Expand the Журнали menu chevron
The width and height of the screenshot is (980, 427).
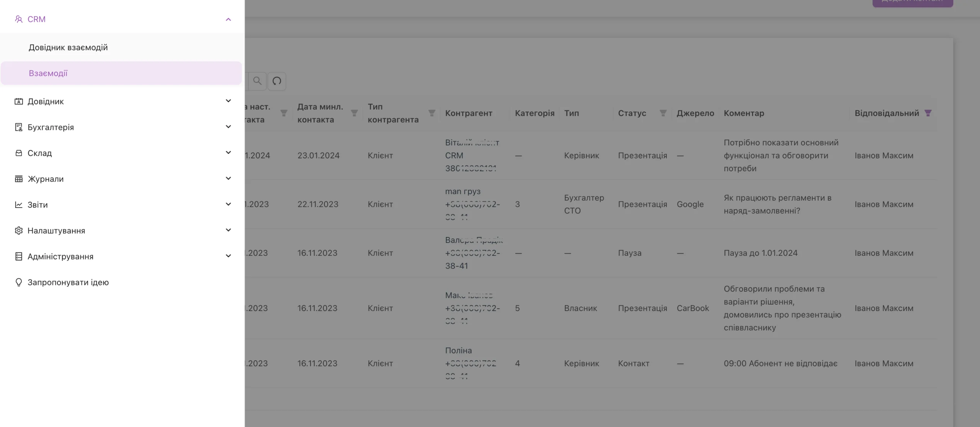point(229,178)
